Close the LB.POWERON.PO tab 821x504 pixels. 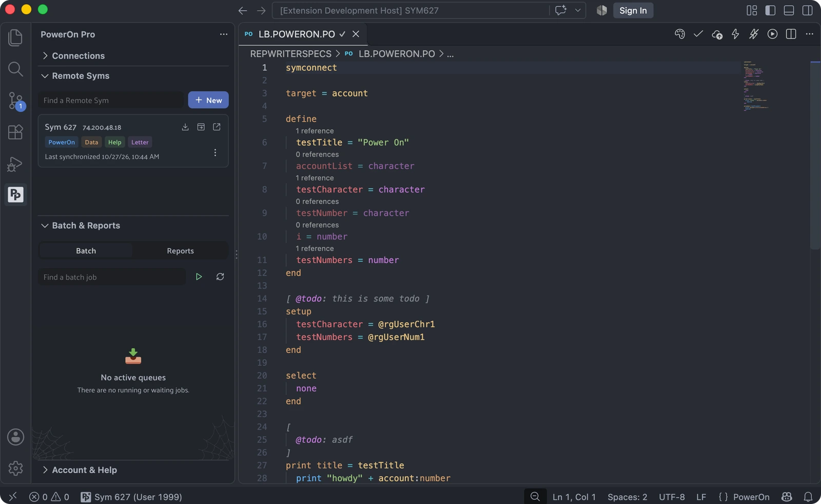356,34
